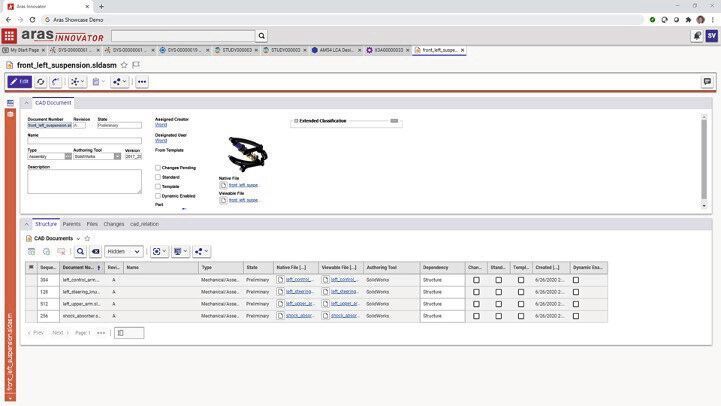The height and width of the screenshot is (406, 721).
Task: Click the new relationship icon in grid toolbar
Action: pyautogui.click(x=32, y=252)
